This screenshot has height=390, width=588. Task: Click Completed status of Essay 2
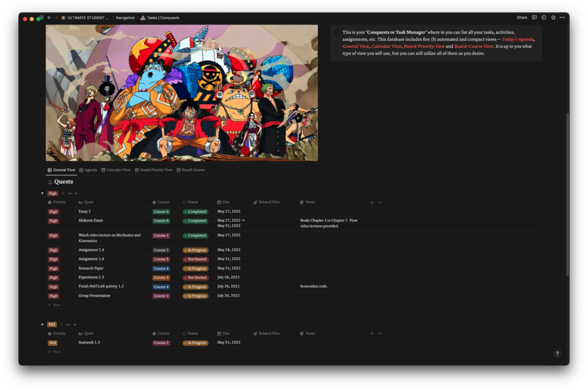pyautogui.click(x=195, y=212)
